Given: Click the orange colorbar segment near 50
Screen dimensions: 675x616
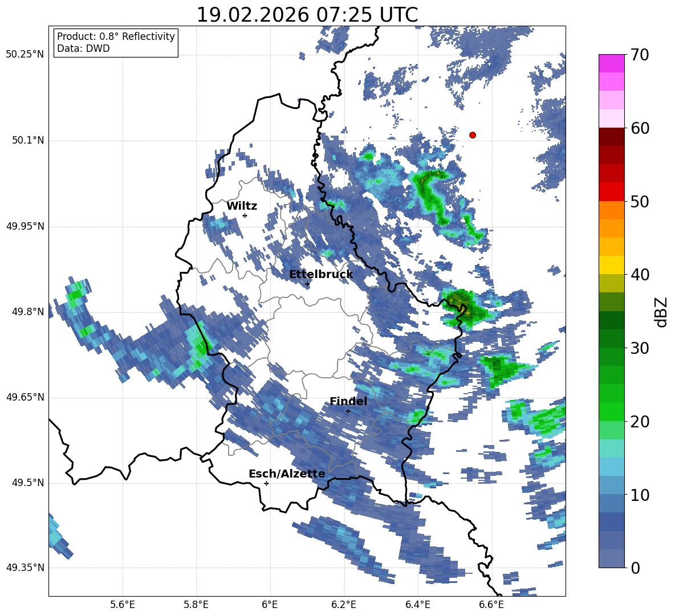Looking at the screenshot, I should [611, 210].
